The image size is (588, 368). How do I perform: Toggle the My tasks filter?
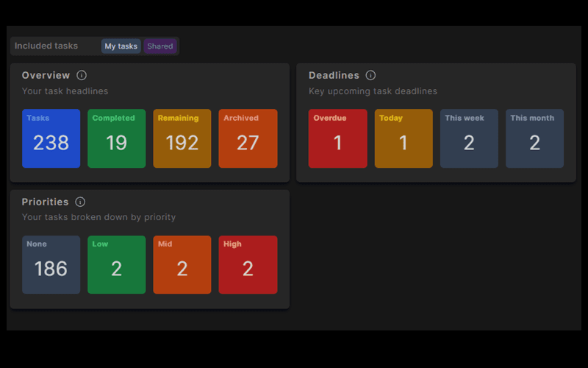coord(121,46)
